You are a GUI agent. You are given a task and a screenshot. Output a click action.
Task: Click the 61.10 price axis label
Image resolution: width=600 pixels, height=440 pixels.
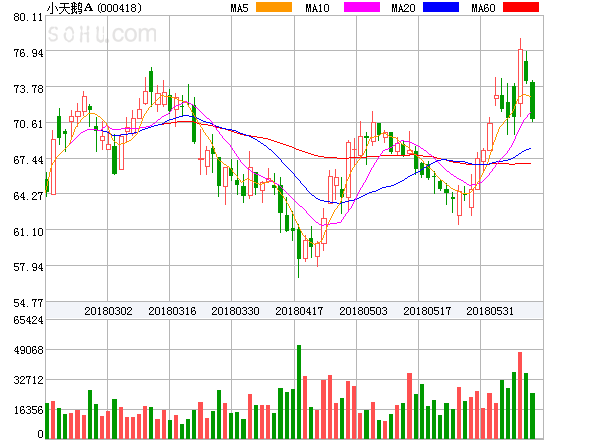pyautogui.click(x=28, y=232)
